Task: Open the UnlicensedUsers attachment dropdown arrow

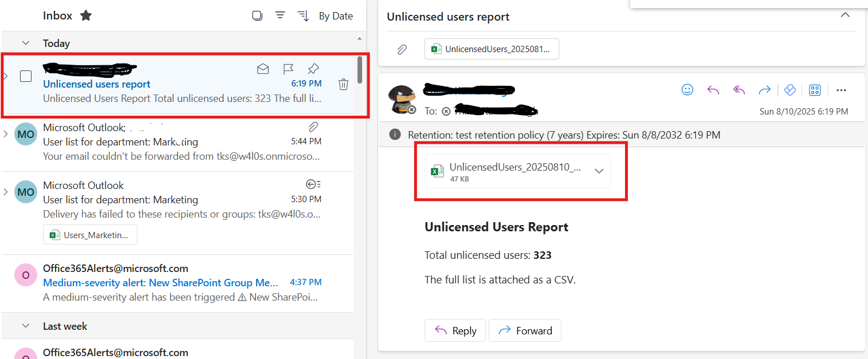Action: (599, 171)
